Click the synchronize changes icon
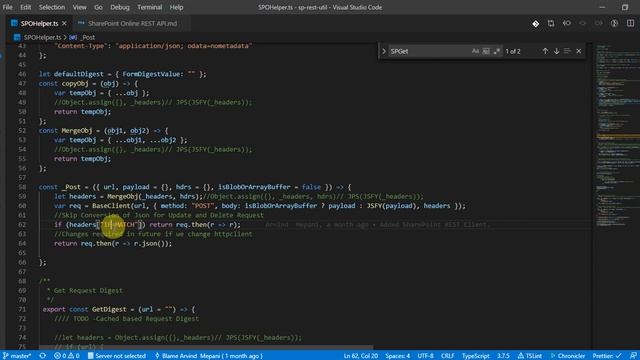 (x=42, y=356)
